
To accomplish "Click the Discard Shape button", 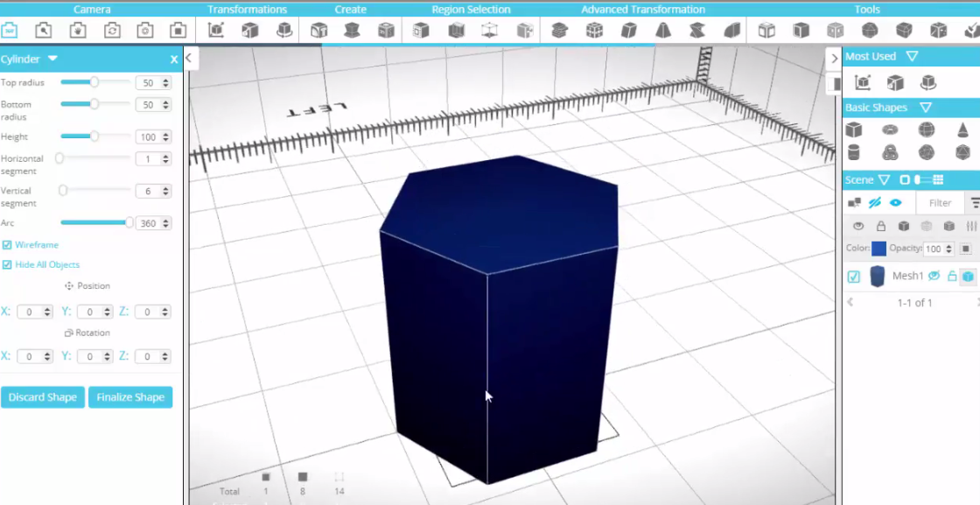I will point(43,396).
